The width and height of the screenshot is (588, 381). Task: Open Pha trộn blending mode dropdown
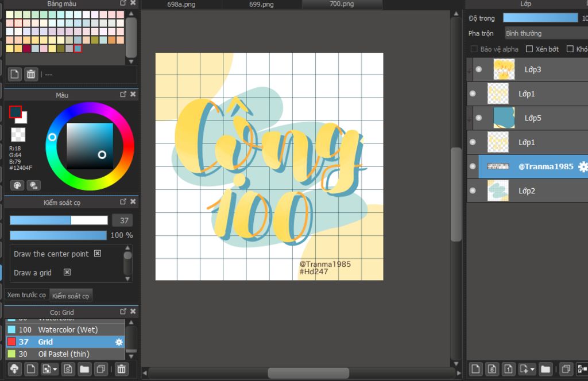click(x=547, y=33)
